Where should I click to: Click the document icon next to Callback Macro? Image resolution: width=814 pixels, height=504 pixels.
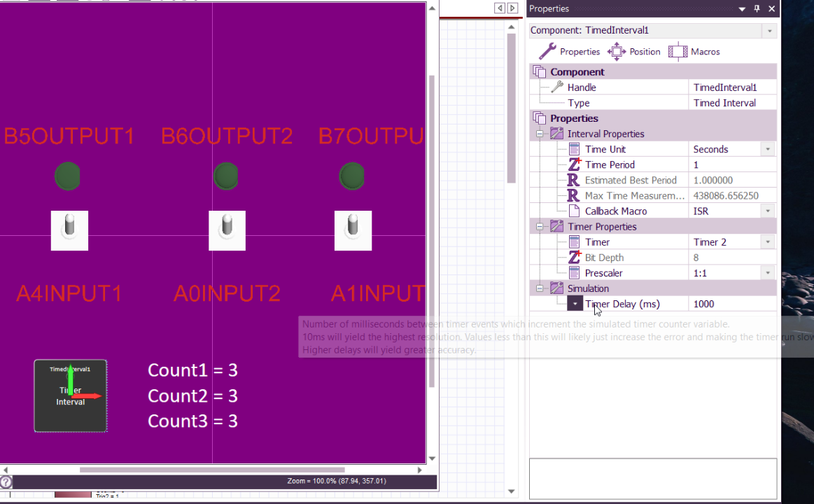click(x=574, y=211)
